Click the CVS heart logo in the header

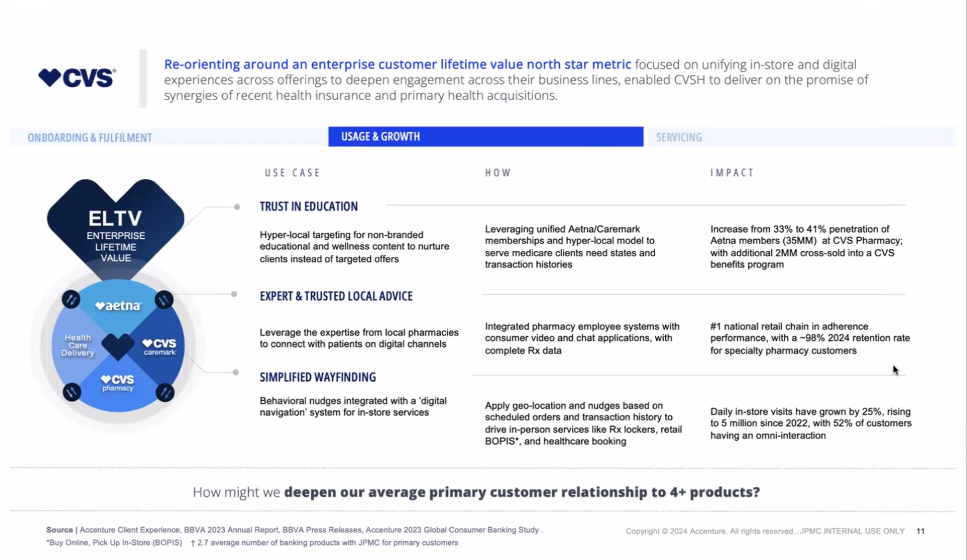pyautogui.click(x=77, y=78)
